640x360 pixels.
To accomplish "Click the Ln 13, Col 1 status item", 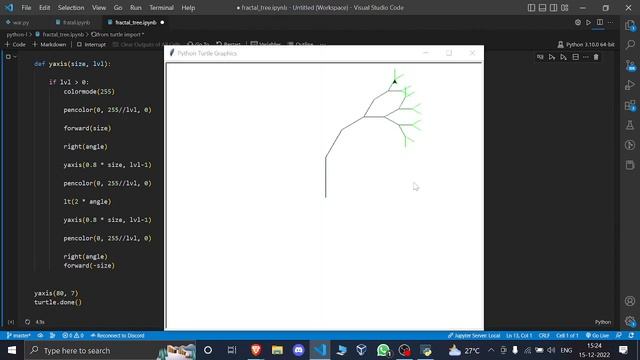I will (x=519, y=336).
